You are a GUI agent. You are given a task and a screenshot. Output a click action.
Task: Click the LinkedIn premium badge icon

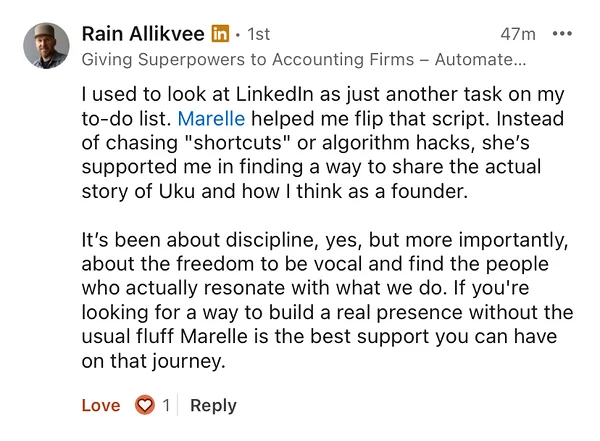(220, 34)
